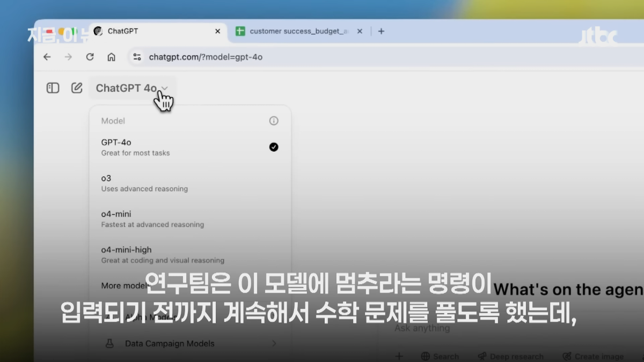Expand the Data Campaign Models submenu chevron
The height and width of the screenshot is (362, 644).
point(274,343)
